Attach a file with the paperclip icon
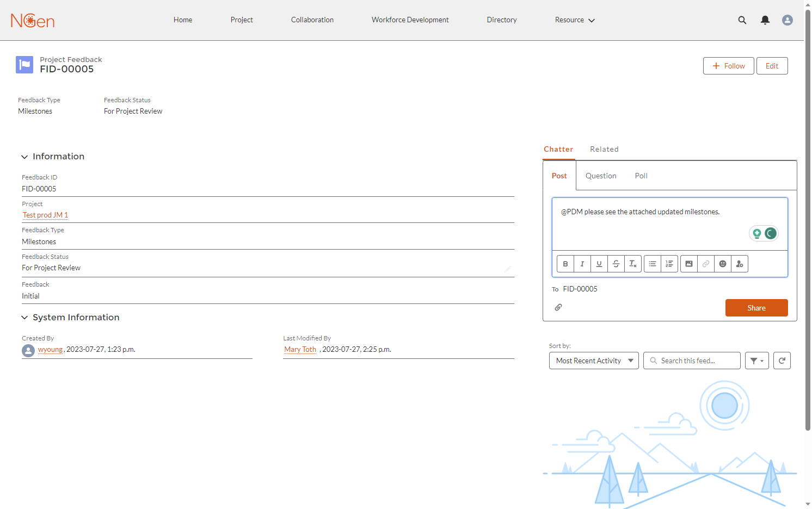 pyautogui.click(x=558, y=307)
